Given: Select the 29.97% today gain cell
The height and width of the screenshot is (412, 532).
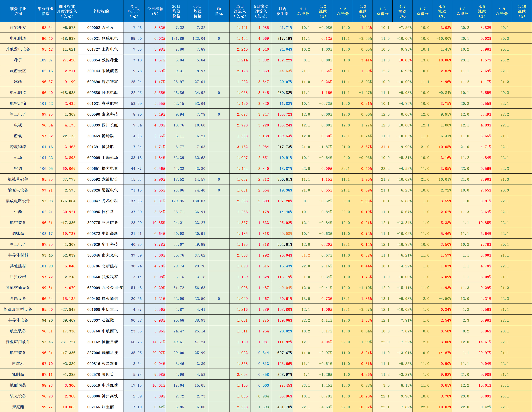Looking at the screenshot, I should [155, 353].
